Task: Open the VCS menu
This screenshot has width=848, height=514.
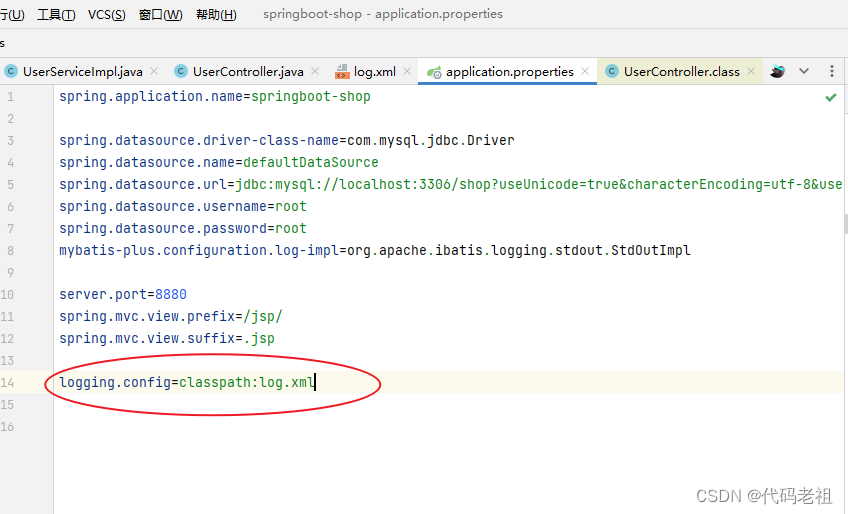Action: pos(107,15)
